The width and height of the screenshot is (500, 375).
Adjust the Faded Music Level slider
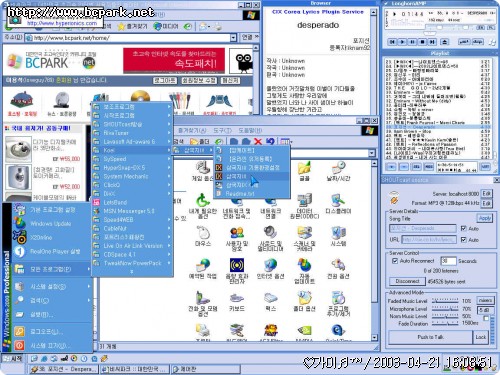445,301
